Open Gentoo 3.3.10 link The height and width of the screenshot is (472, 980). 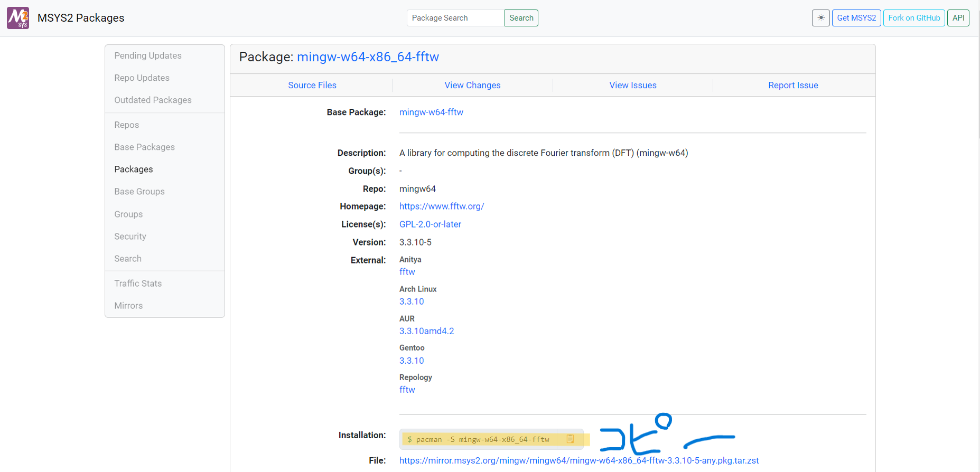[x=412, y=360]
